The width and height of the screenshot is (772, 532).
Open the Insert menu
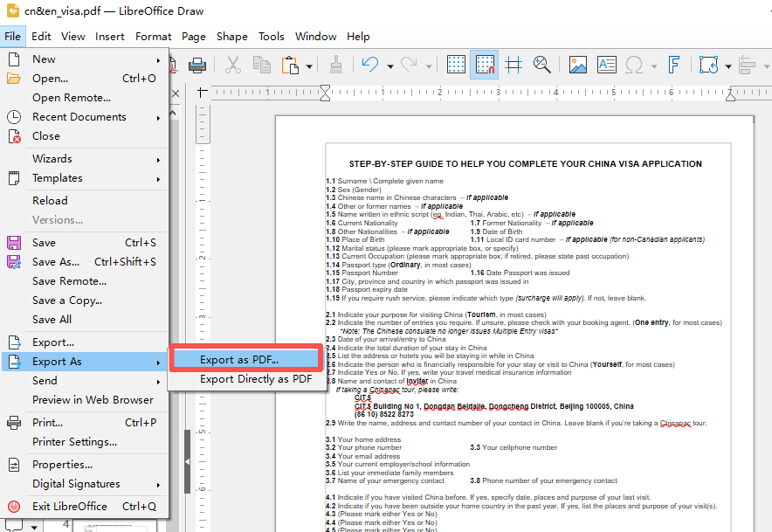pyautogui.click(x=109, y=37)
